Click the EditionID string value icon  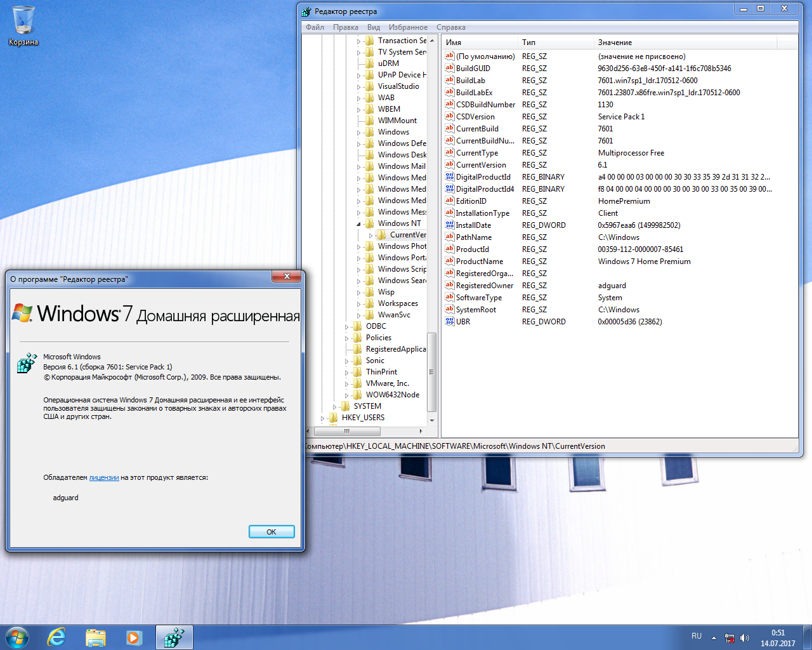click(450, 201)
